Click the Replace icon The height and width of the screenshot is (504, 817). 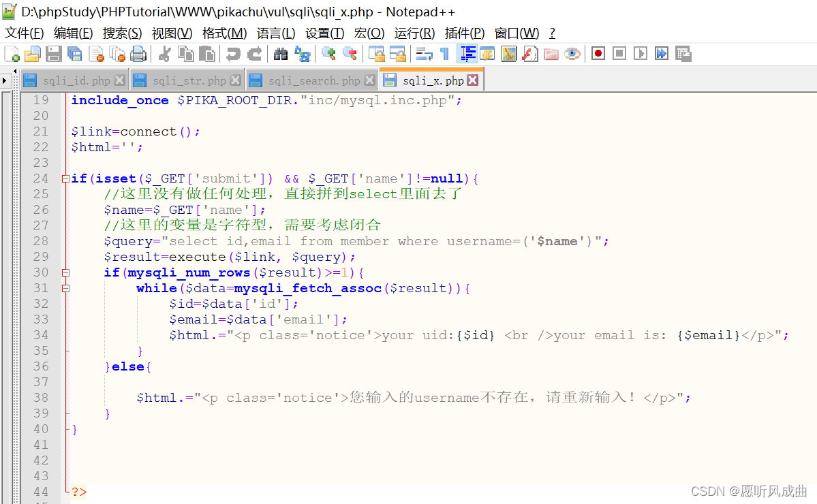[303, 54]
